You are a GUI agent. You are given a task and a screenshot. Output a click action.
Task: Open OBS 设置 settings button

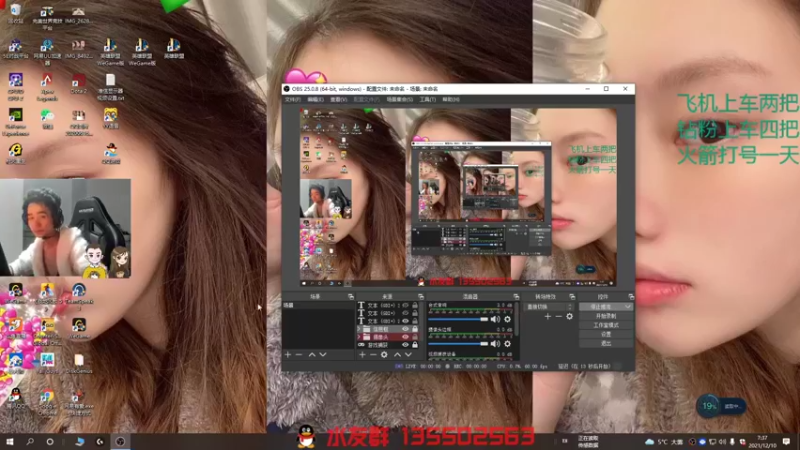click(606, 334)
